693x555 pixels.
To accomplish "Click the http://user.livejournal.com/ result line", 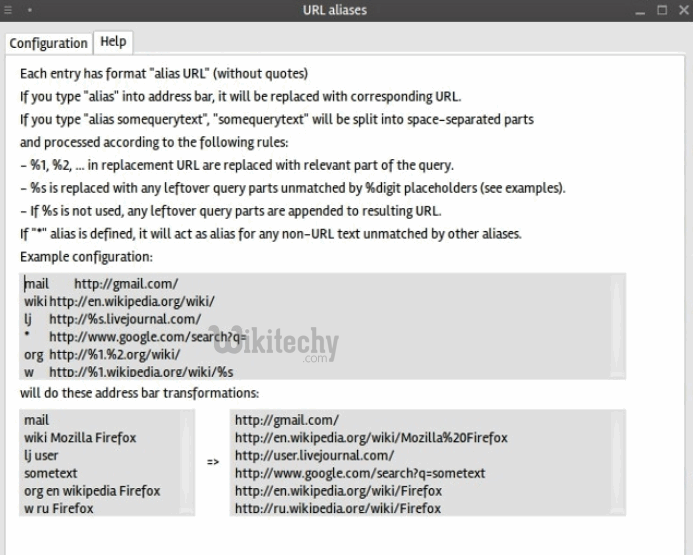I will pos(314,455).
